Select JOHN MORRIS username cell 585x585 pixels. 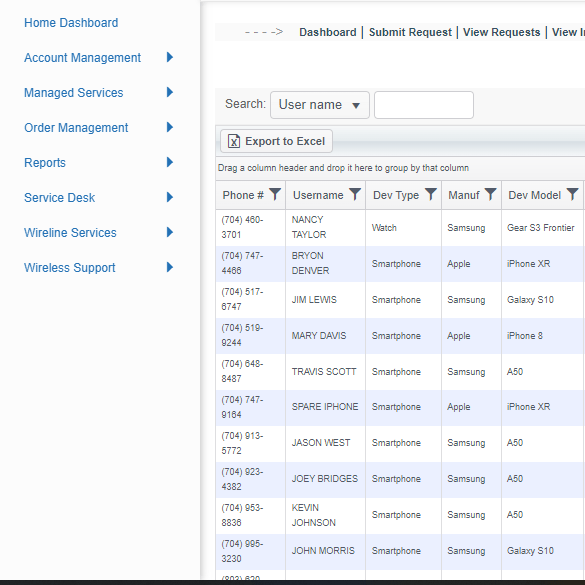(325, 551)
